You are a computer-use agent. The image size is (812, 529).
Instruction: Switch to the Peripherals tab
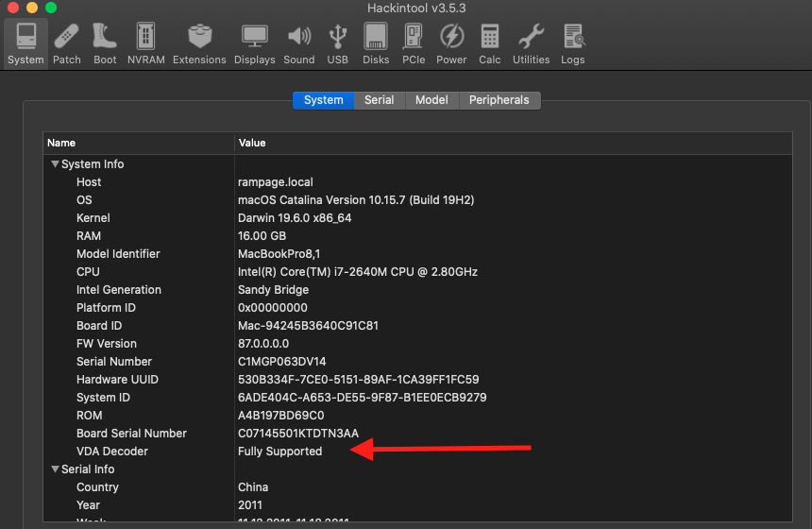click(x=499, y=100)
